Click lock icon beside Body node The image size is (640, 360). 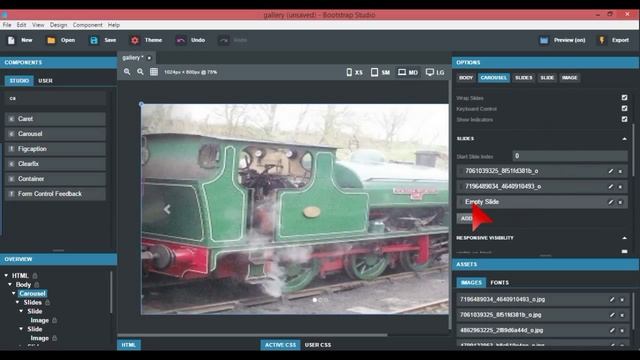(x=37, y=284)
